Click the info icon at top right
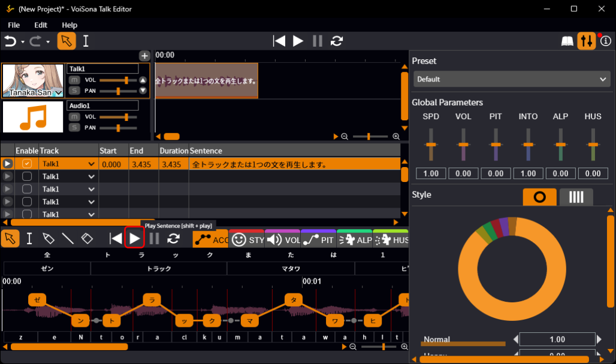Viewport: 616px width, 364px height. tap(606, 41)
